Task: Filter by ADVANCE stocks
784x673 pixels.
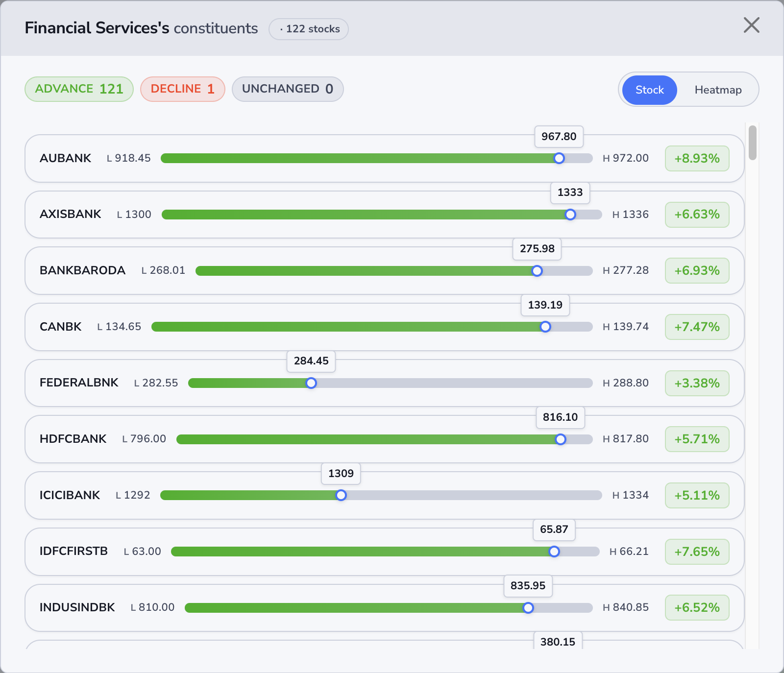Action: click(79, 89)
